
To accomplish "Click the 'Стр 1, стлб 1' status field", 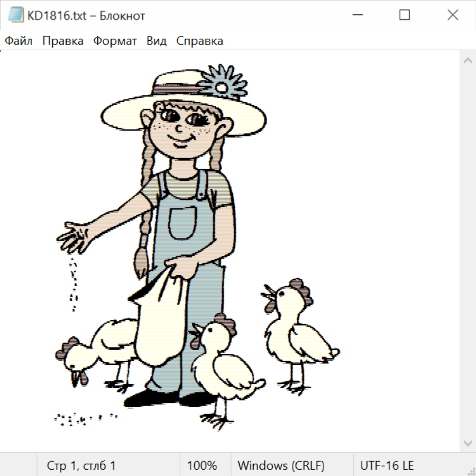I will point(81,465).
